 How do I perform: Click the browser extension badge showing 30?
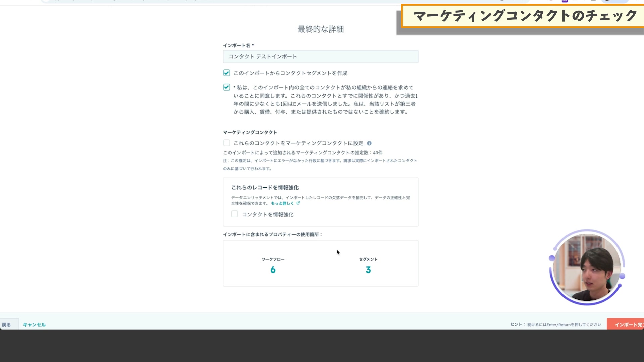(564, 1)
